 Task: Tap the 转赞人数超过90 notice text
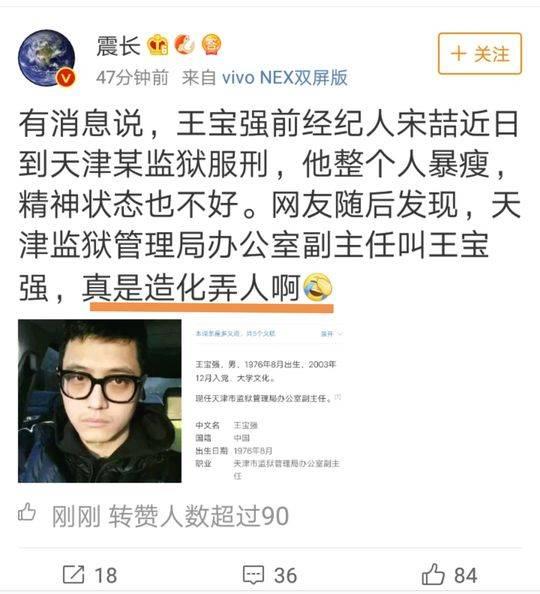[199, 516]
